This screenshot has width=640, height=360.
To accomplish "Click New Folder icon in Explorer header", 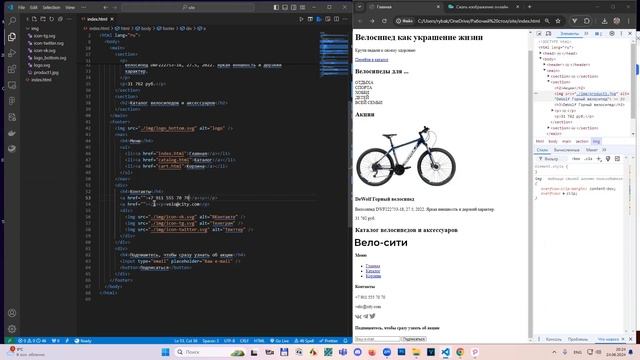I will click(x=43, y=19).
